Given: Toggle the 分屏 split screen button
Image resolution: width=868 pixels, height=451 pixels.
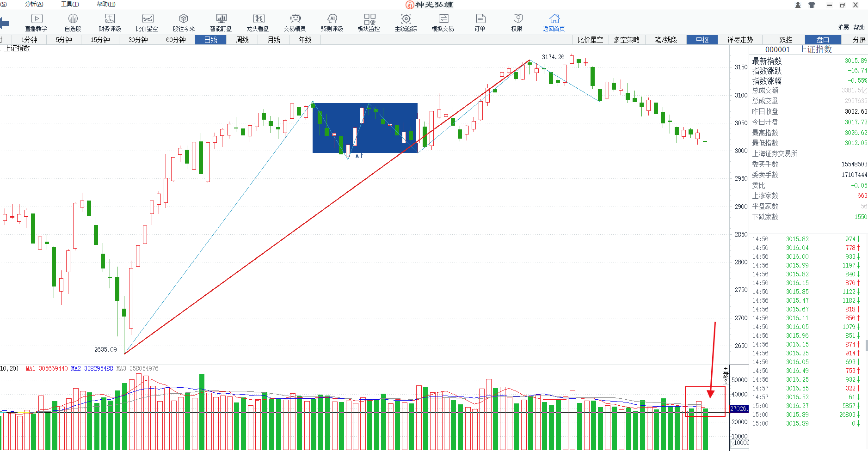Looking at the screenshot, I should (x=859, y=40).
